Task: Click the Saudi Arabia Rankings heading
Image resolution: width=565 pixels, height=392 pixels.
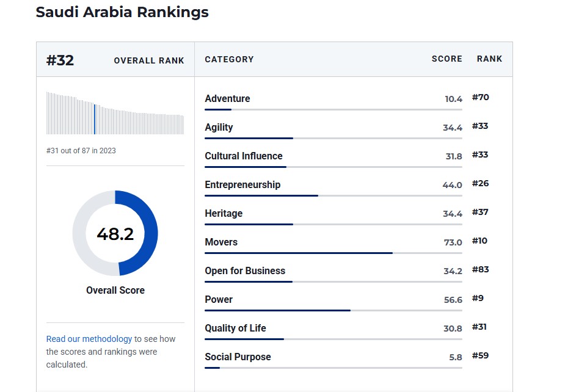Action: (x=122, y=12)
